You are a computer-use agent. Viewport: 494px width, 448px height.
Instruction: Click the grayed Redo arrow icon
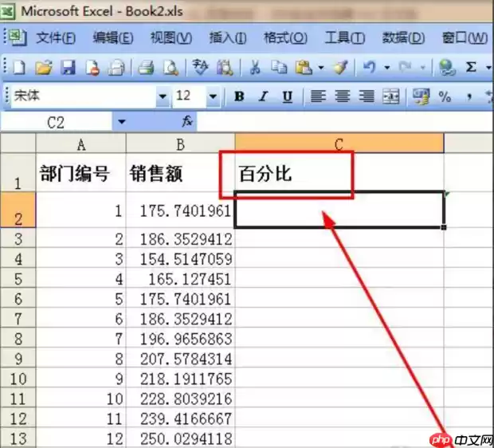(405, 67)
